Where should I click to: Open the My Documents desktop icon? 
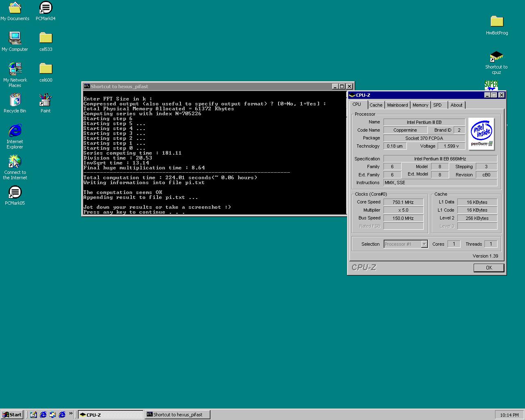[15, 11]
